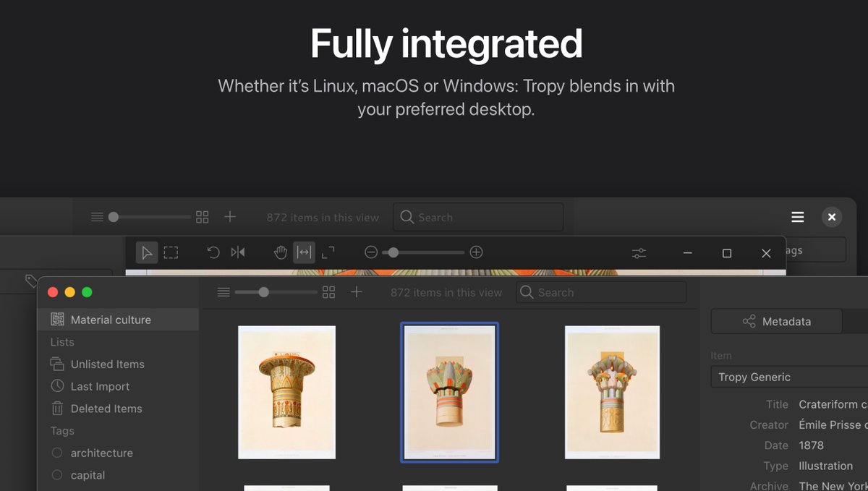Adjust the image viewer zoom slider
The width and height of the screenshot is (868, 491).
click(x=424, y=252)
